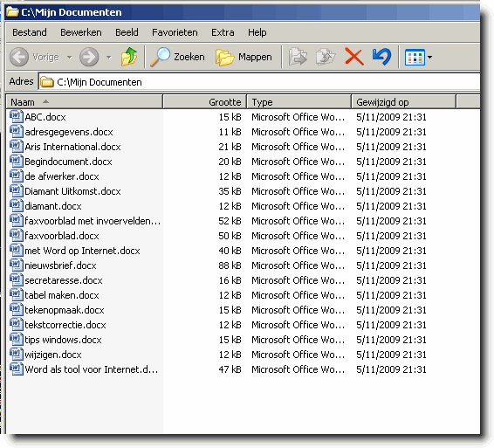
Task: Open the Views dropdown arrow
Action: tap(429, 58)
